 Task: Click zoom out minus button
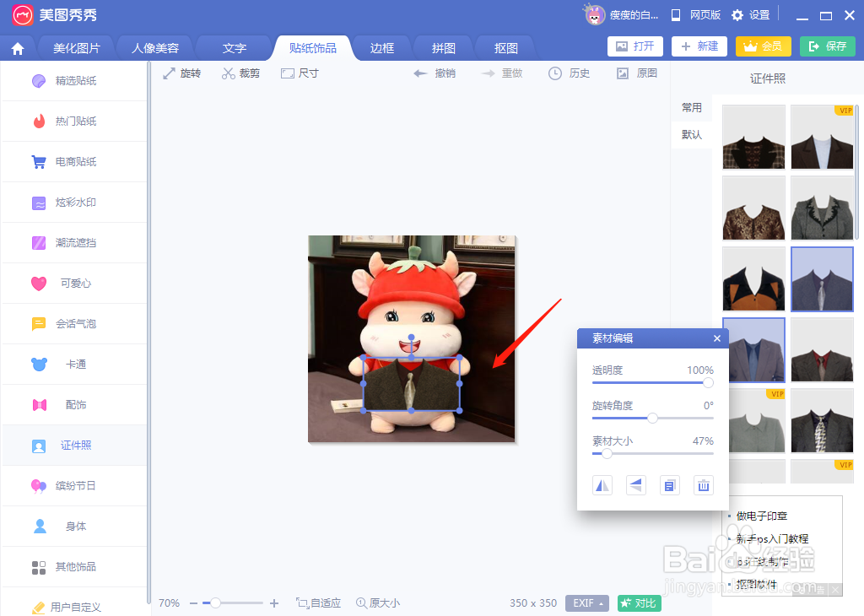[193, 603]
